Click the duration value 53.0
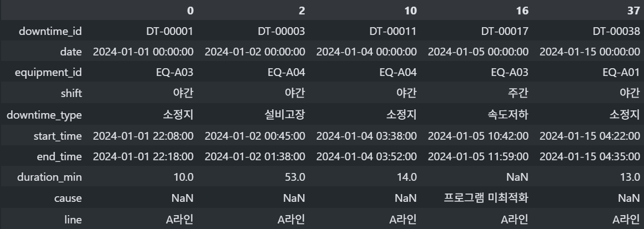This screenshot has height=229, width=644. click(x=293, y=177)
